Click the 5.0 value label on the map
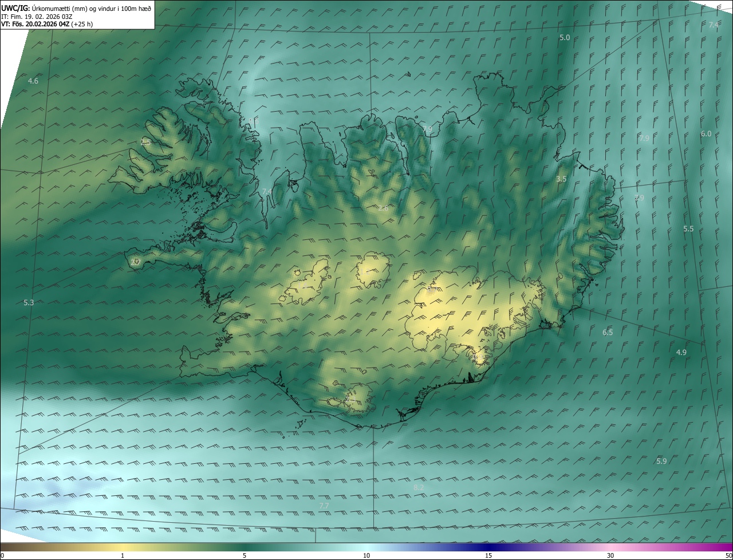The height and width of the screenshot is (560, 733). 565,37
